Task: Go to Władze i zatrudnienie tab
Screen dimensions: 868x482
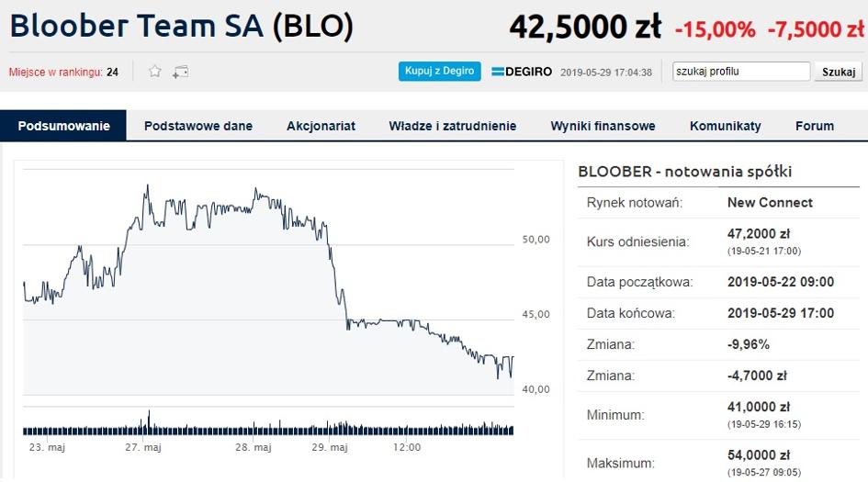Action: 452,126
